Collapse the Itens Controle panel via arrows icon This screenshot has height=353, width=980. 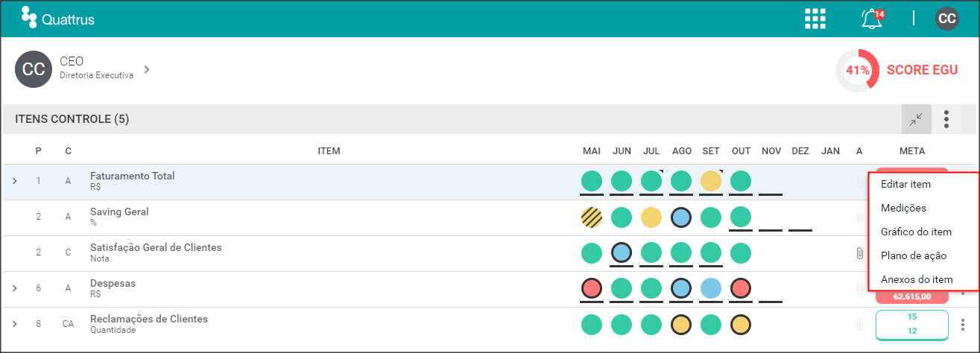[917, 119]
